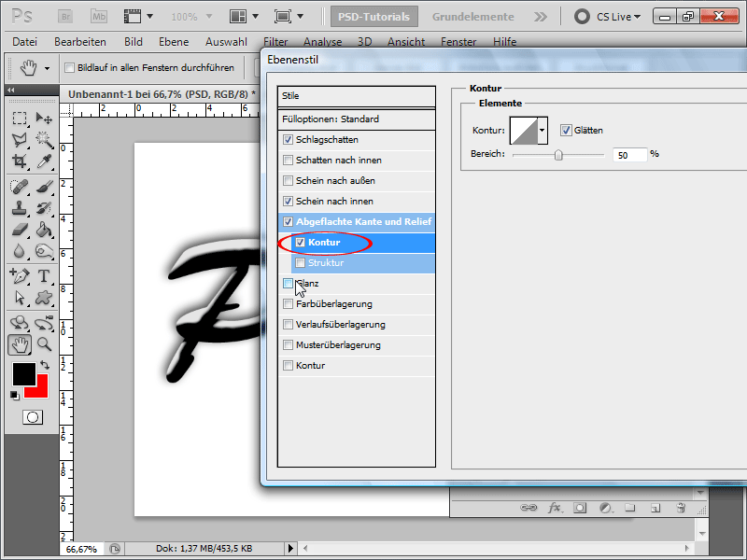The image size is (747, 560).
Task: Select the Move tool
Action: click(x=44, y=118)
